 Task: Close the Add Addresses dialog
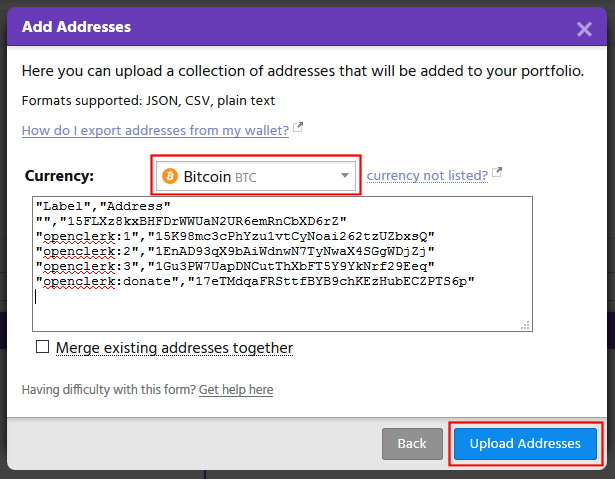(585, 29)
